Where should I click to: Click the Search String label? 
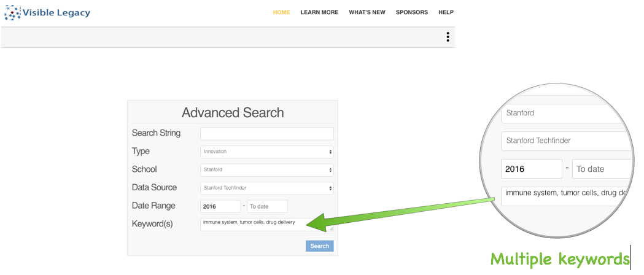point(156,133)
